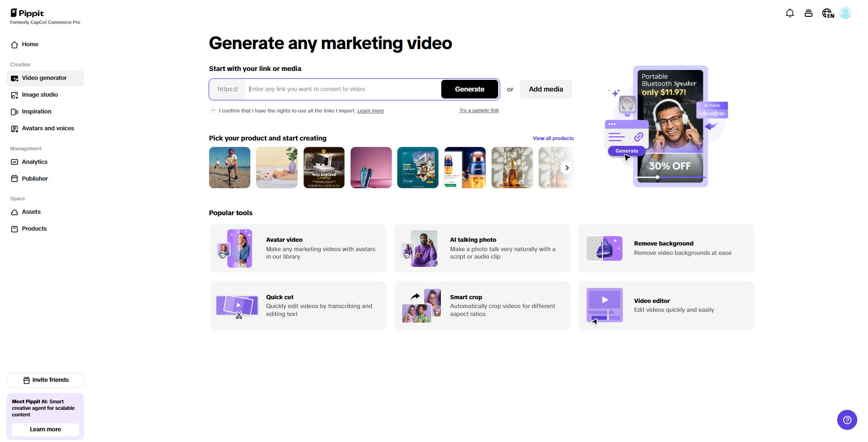
Task: Open the notification bell
Action: click(x=790, y=13)
